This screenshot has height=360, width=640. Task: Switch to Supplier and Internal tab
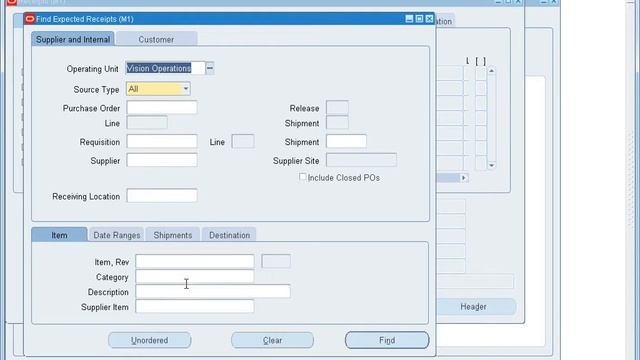pos(73,39)
